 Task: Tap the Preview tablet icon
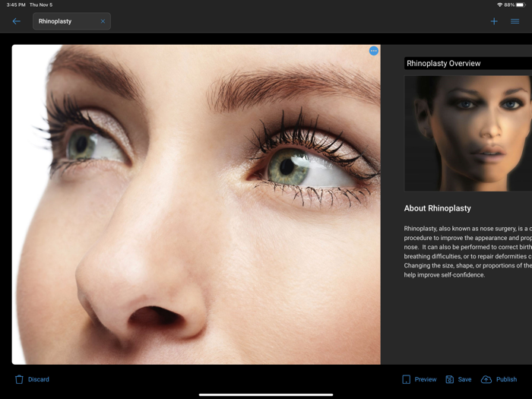(x=407, y=379)
